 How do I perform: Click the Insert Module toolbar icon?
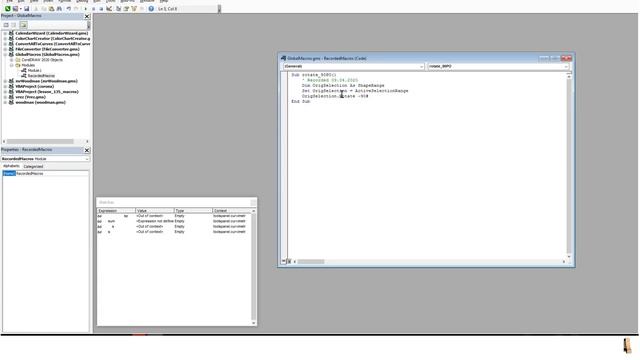pos(15,9)
